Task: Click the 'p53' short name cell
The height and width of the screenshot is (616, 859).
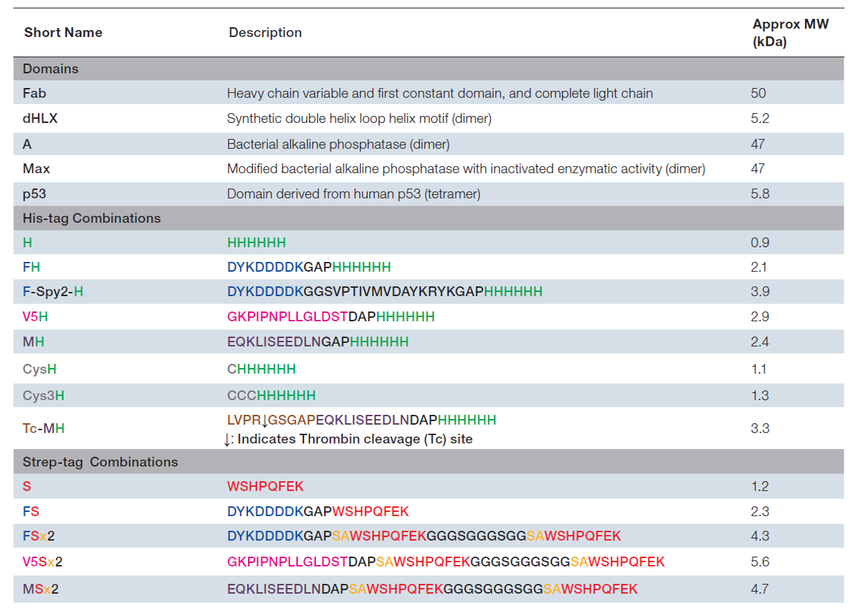Action: point(35,194)
